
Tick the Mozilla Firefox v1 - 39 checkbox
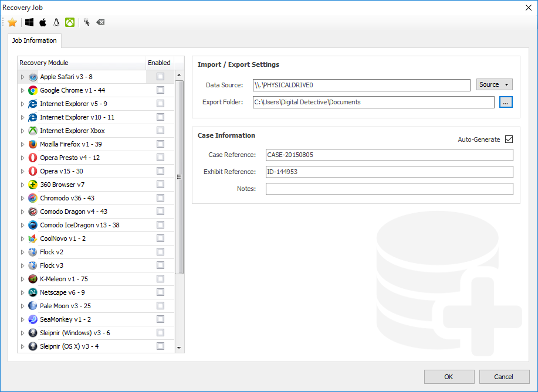coord(160,144)
